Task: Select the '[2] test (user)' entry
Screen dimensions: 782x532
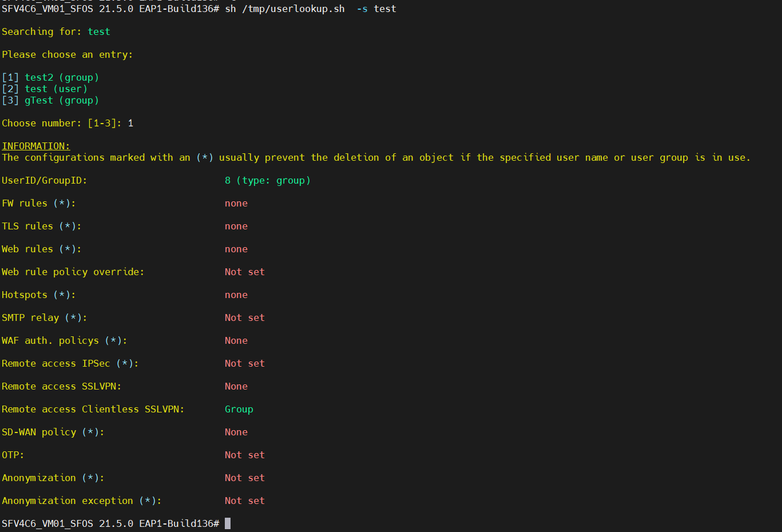Action: click(45, 89)
